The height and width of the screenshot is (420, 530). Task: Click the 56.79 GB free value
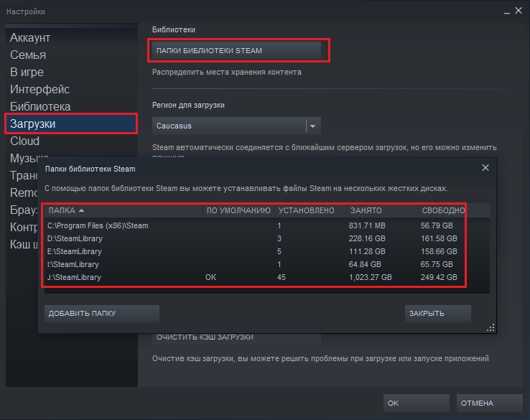437,225
